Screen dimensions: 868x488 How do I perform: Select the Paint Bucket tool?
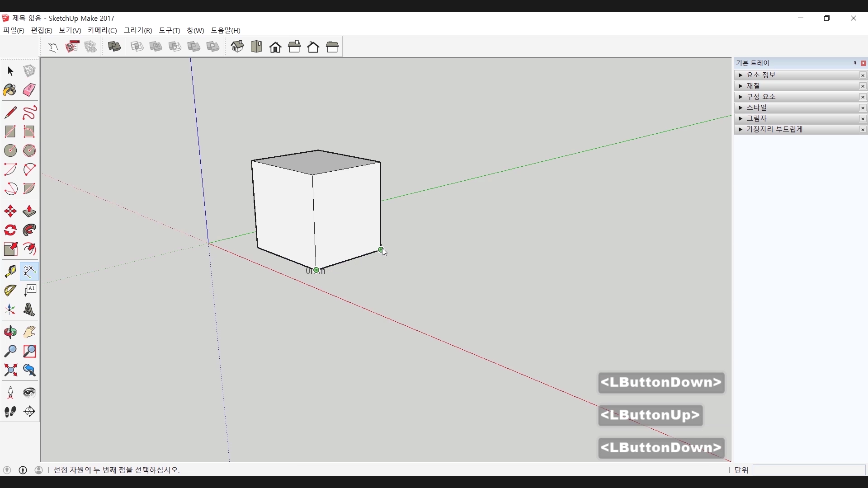click(10, 90)
